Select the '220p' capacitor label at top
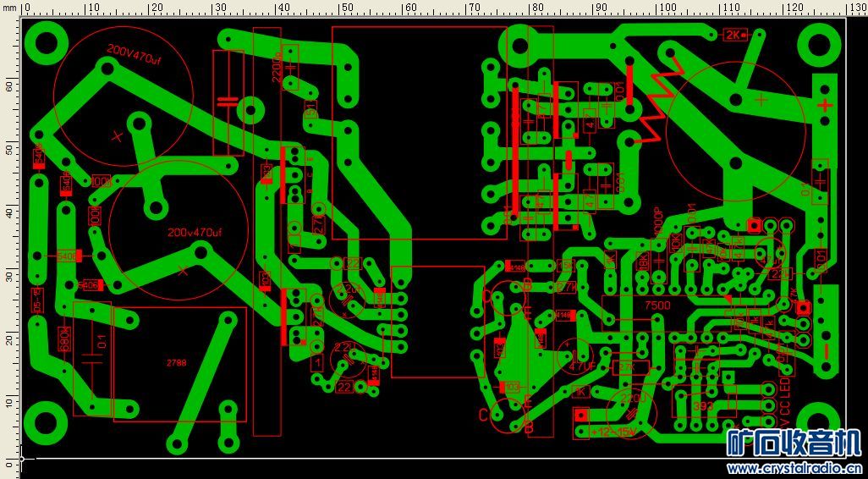The width and height of the screenshot is (868, 479). click(x=277, y=68)
